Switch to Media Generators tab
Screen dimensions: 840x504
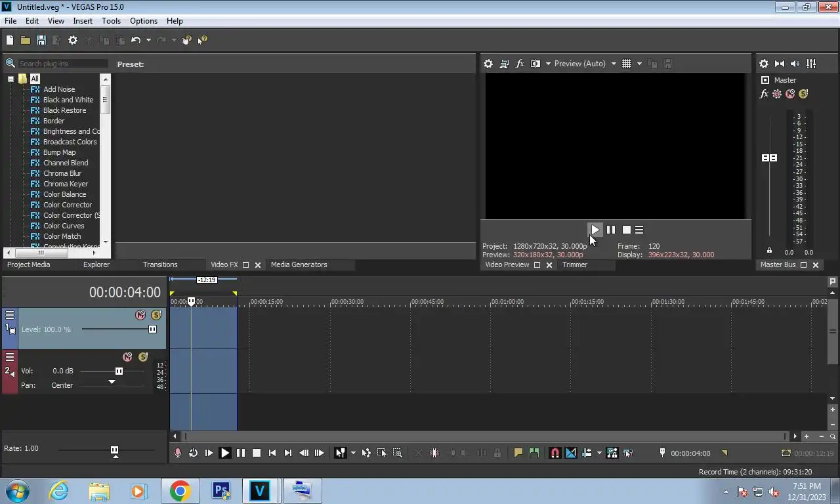click(299, 264)
